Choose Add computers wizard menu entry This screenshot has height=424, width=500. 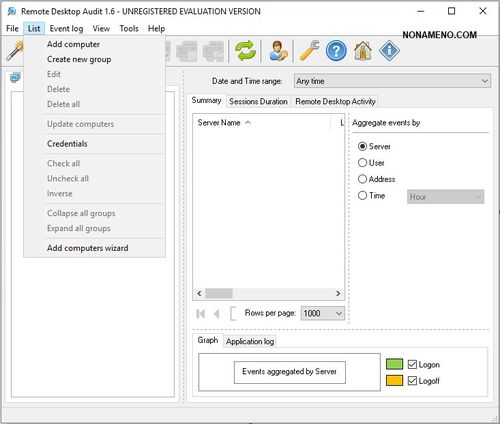[x=95, y=248]
